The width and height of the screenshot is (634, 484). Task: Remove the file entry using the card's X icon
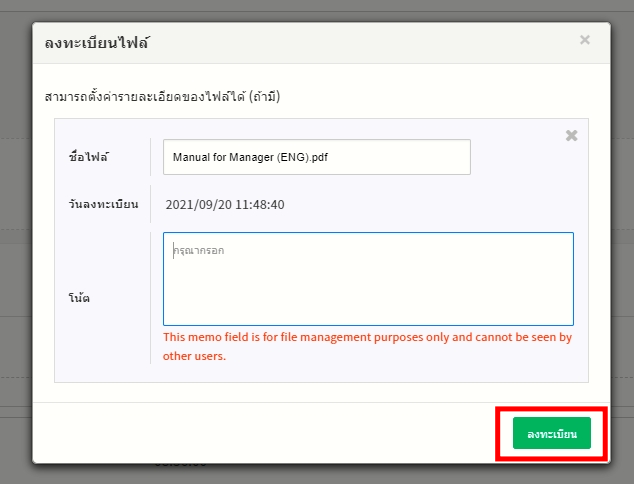(x=571, y=135)
